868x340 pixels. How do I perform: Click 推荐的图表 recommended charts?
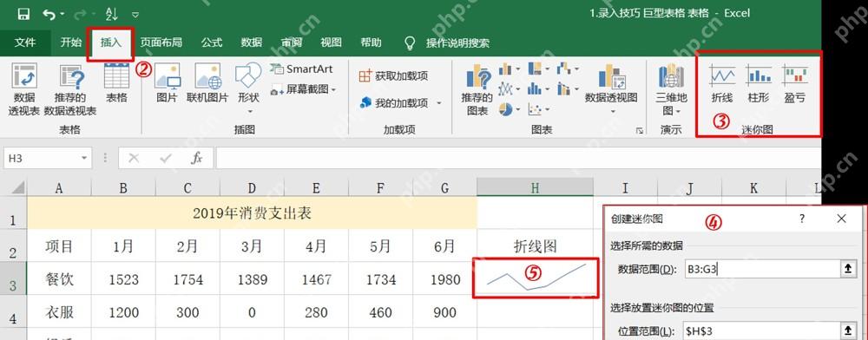pyautogui.click(x=477, y=89)
